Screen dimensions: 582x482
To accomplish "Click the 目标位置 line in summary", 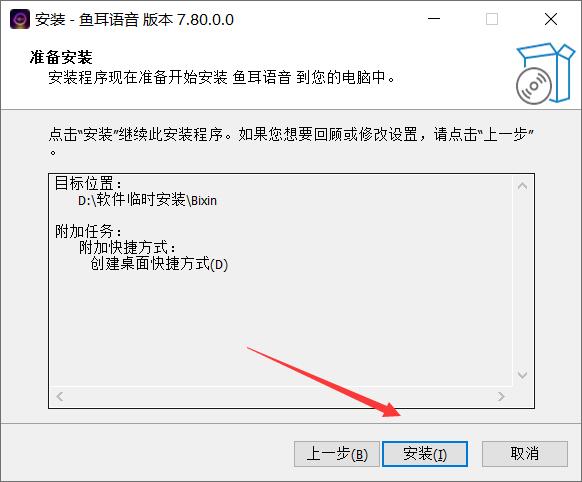I will (88, 183).
